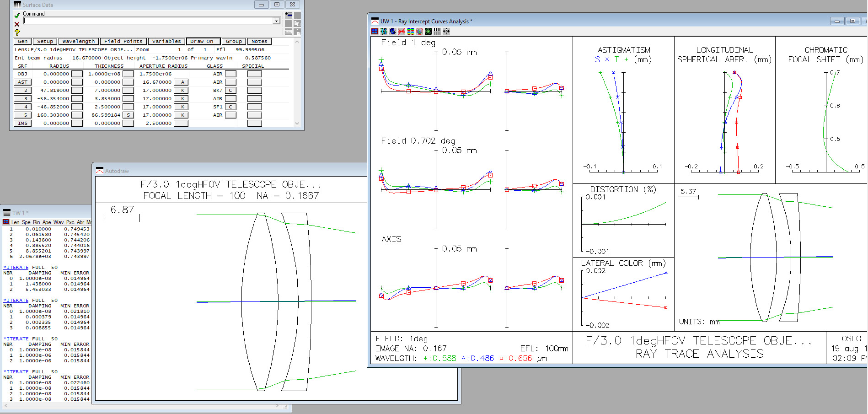Open the C glass option for SF1
Viewport: 868px width, 414px height.
point(231,107)
